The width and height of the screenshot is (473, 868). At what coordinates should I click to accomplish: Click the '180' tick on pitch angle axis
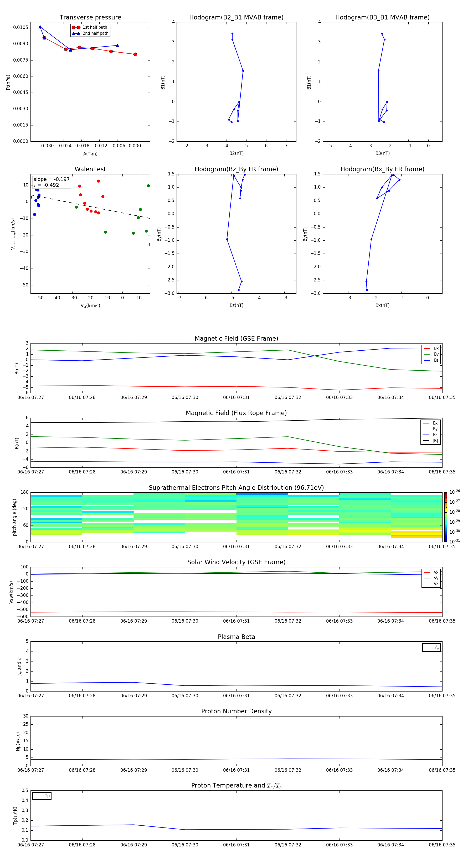[x=25, y=492]
